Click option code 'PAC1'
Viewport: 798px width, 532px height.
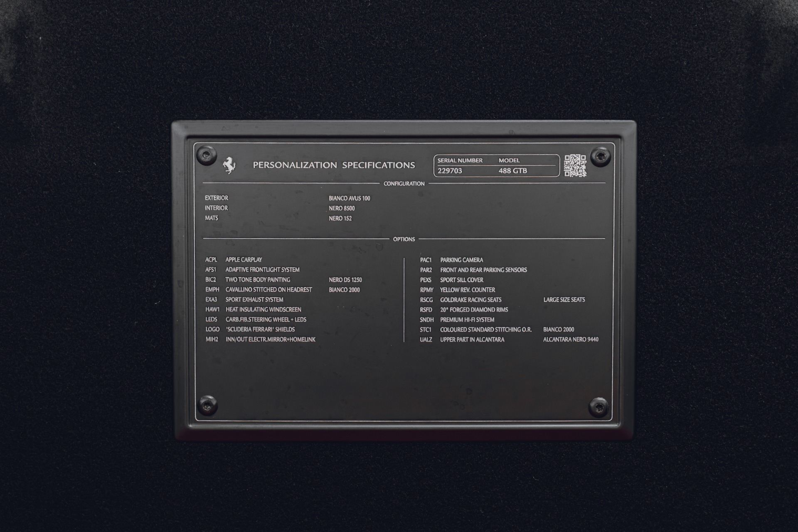(426, 260)
